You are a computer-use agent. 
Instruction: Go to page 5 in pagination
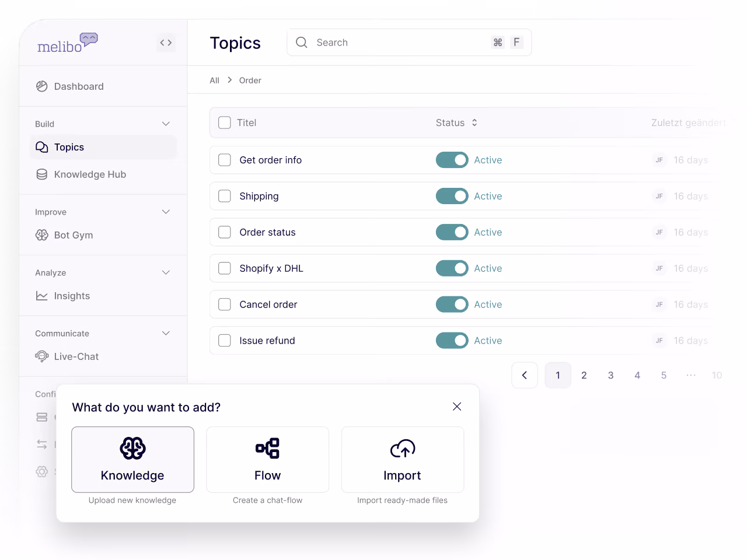pos(664,375)
